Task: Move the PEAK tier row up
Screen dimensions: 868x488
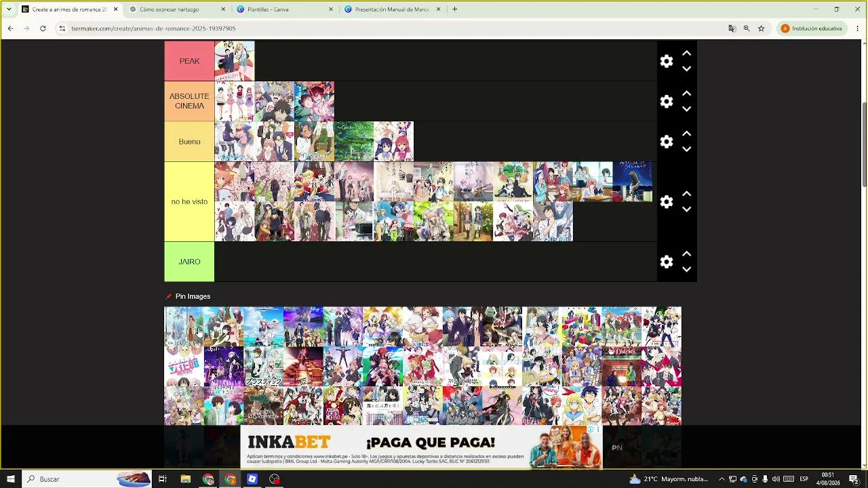Action: click(686, 53)
